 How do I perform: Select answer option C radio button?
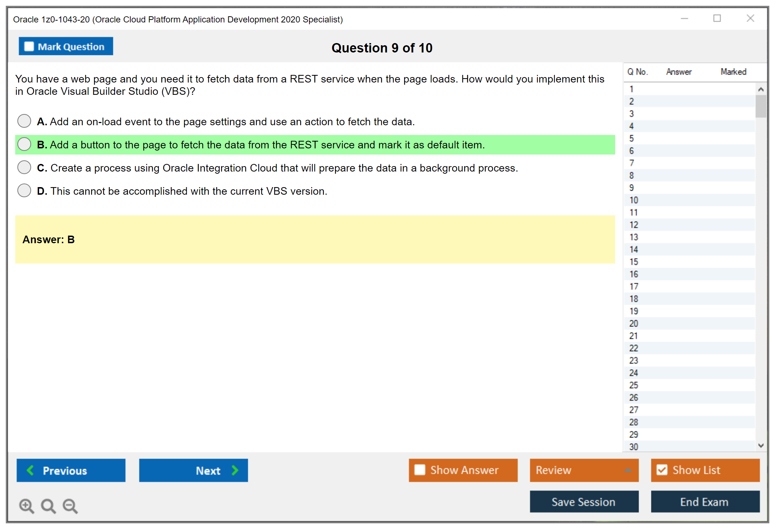point(24,167)
